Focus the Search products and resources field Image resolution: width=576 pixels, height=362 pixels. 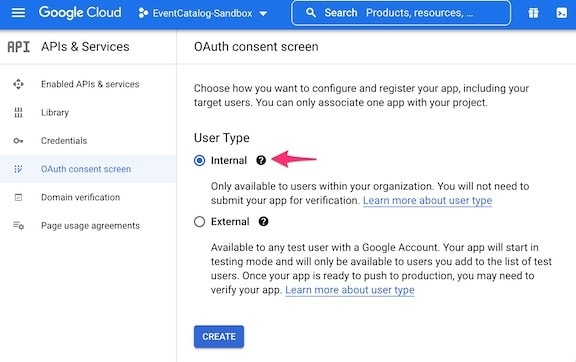(401, 13)
